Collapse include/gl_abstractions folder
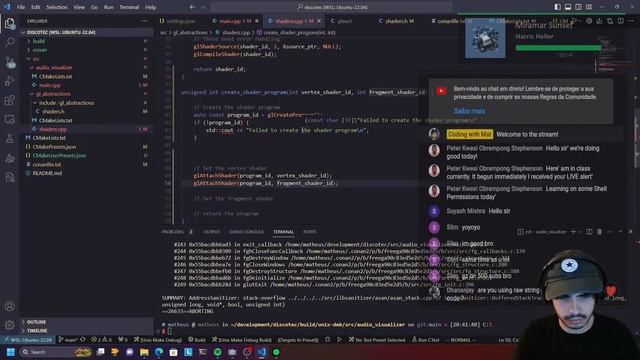The height and width of the screenshot is (360, 640). click(x=66, y=103)
